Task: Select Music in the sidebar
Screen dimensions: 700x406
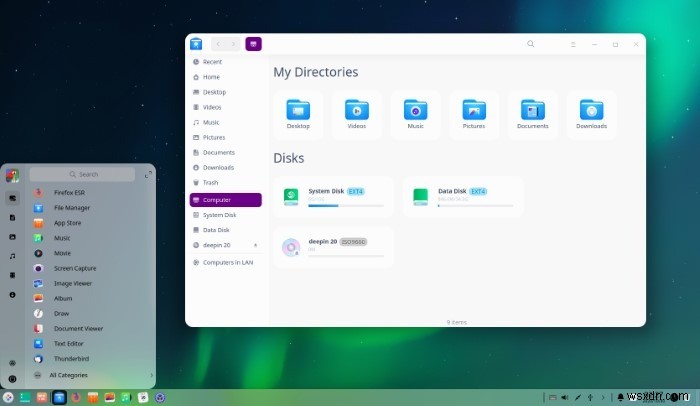Action: pos(225,122)
